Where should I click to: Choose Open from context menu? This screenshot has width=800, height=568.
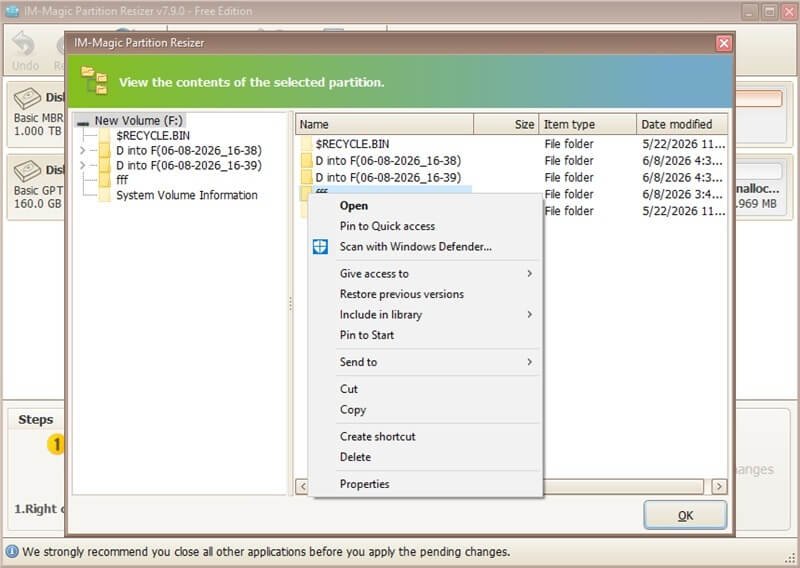[426, 206]
